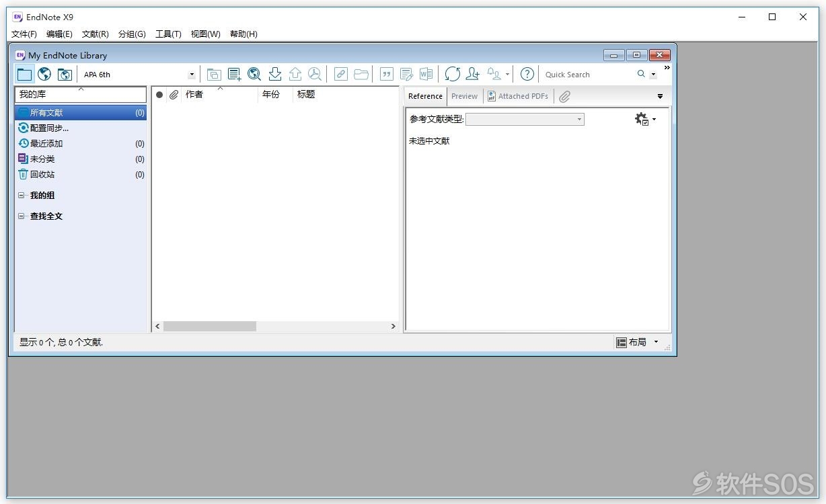
Task: Click the reference list horizontal scrollbar thumb
Action: 210,327
